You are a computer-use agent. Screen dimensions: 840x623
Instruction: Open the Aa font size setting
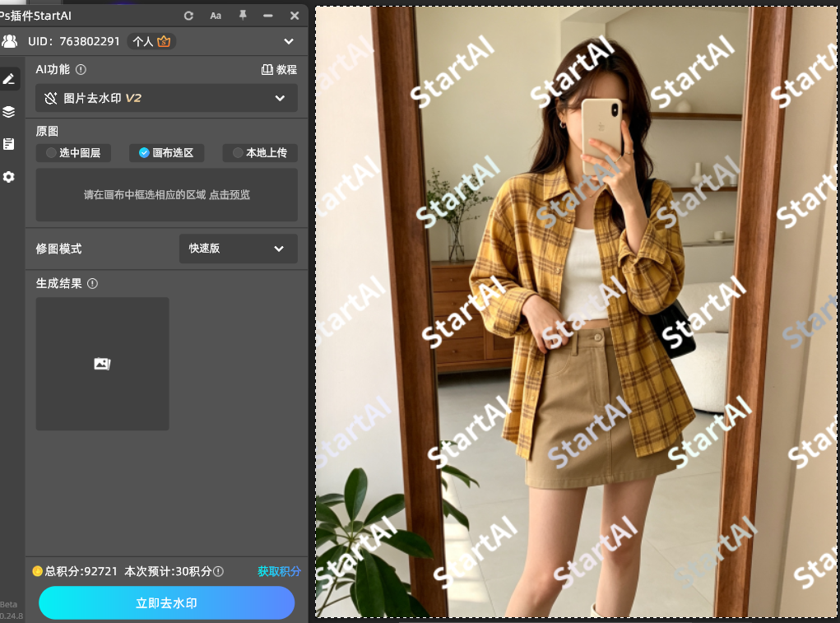[x=216, y=16]
